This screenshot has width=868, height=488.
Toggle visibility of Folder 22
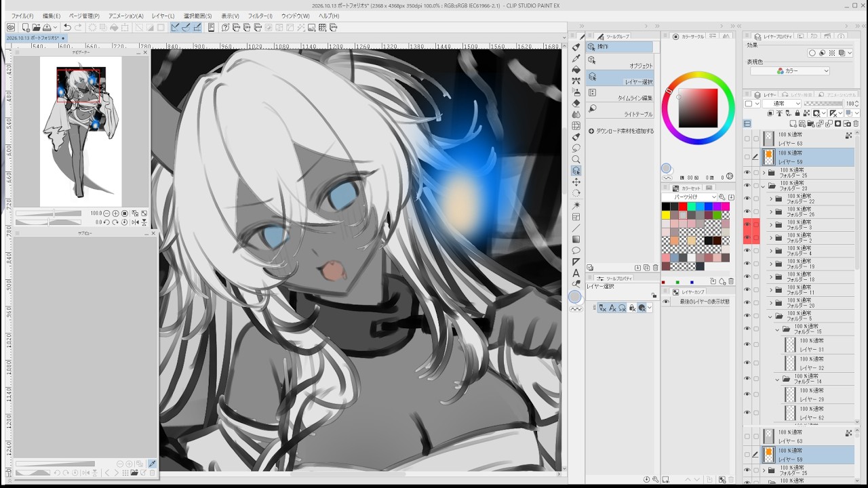[747, 199]
